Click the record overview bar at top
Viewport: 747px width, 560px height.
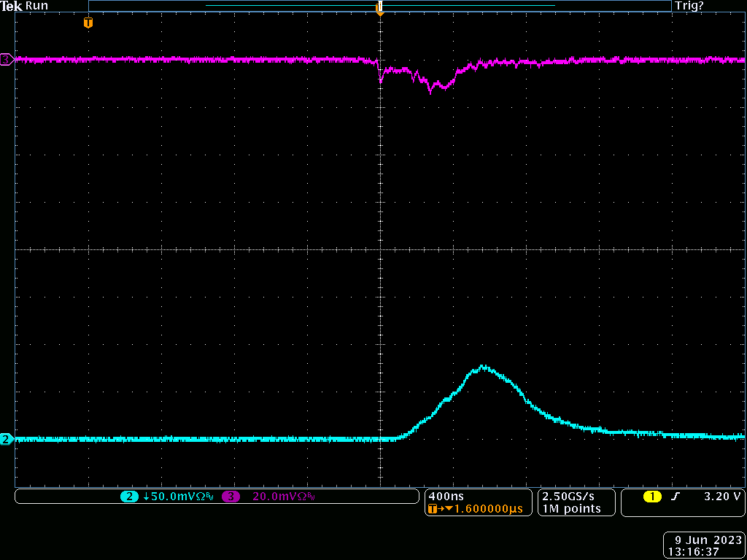(379, 6)
